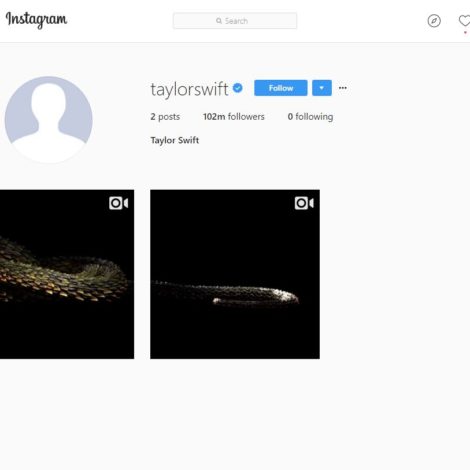470x470 pixels.
Task: Click the magnifier icon in the search box
Action: [x=219, y=21]
